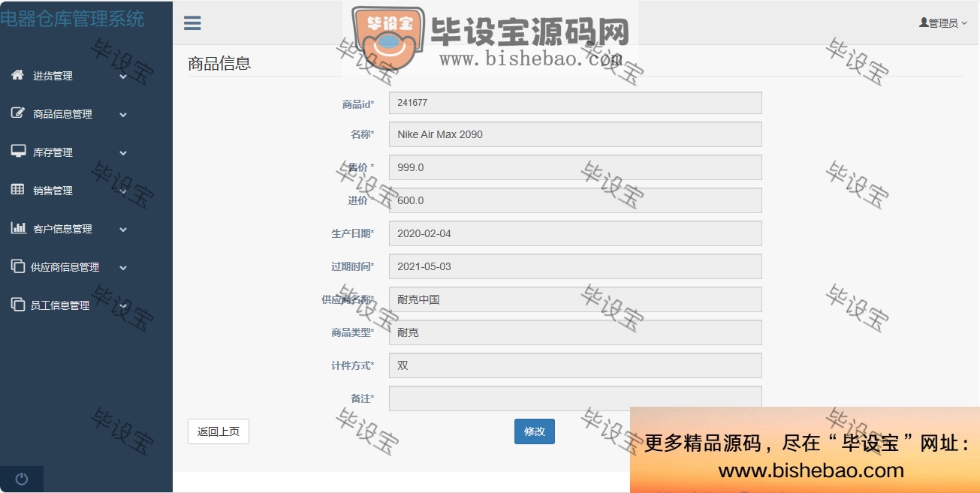Click the monitor icon beside 库存管理
980x493 pixels.
pyautogui.click(x=18, y=151)
